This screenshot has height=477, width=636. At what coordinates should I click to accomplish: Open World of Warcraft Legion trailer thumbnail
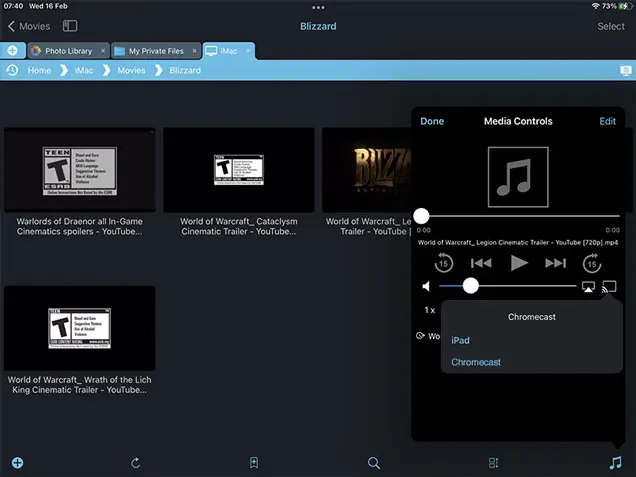[x=367, y=170]
